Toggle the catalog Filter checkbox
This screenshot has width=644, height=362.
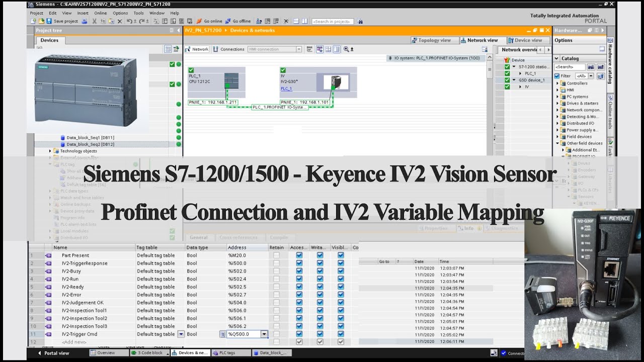557,76
